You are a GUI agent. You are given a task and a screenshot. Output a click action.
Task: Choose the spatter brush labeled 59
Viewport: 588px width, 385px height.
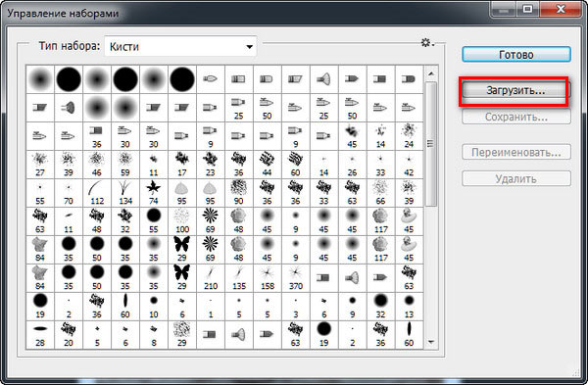pyautogui.click(x=125, y=165)
